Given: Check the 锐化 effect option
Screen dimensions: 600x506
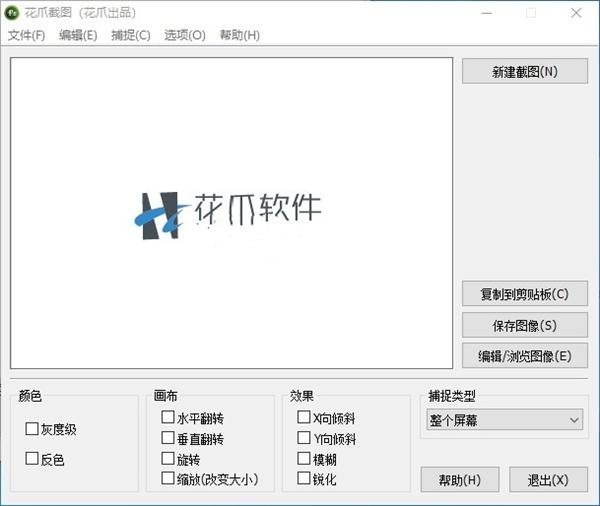Looking at the screenshot, I should coord(304,478).
